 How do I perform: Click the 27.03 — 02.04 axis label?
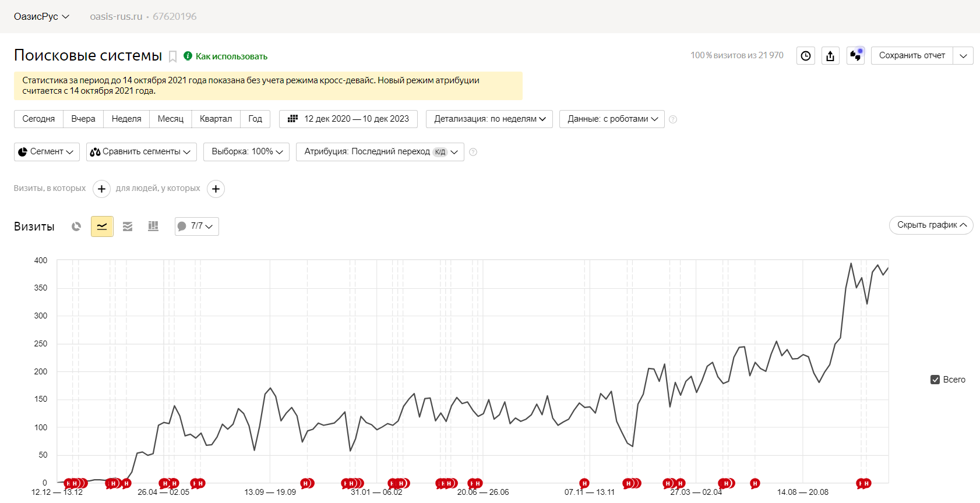(x=696, y=492)
